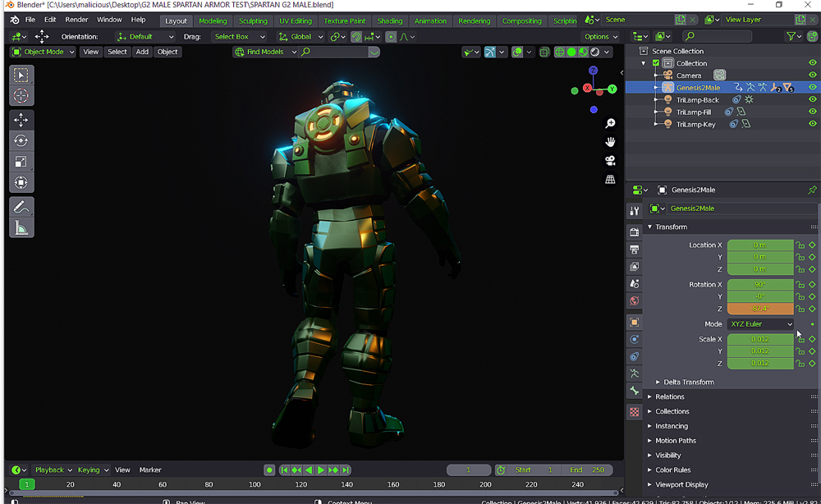
Task: Open the XYZ Euler rotation mode dropdown
Action: 761,324
